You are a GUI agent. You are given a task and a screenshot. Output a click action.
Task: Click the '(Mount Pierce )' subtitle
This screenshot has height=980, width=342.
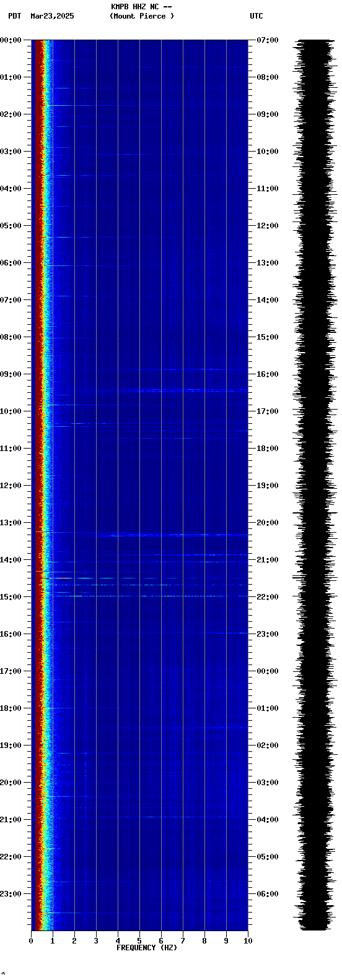pos(141,16)
